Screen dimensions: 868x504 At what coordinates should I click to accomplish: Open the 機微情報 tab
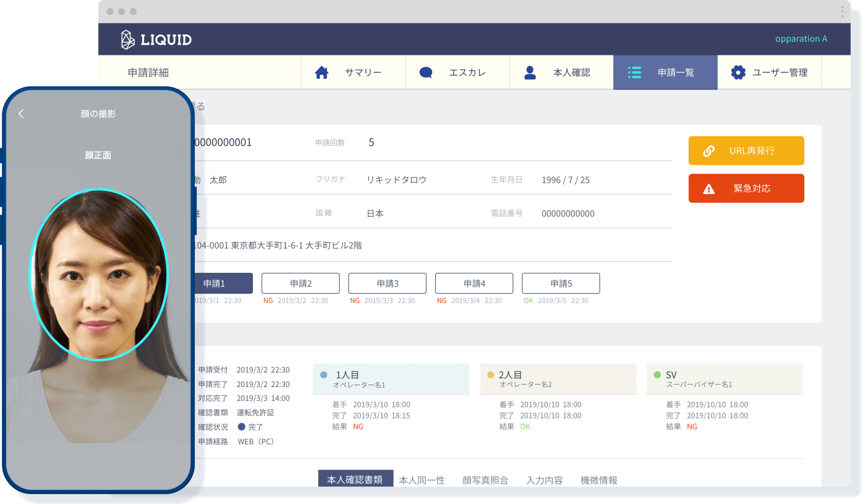pyautogui.click(x=598, y=480)
